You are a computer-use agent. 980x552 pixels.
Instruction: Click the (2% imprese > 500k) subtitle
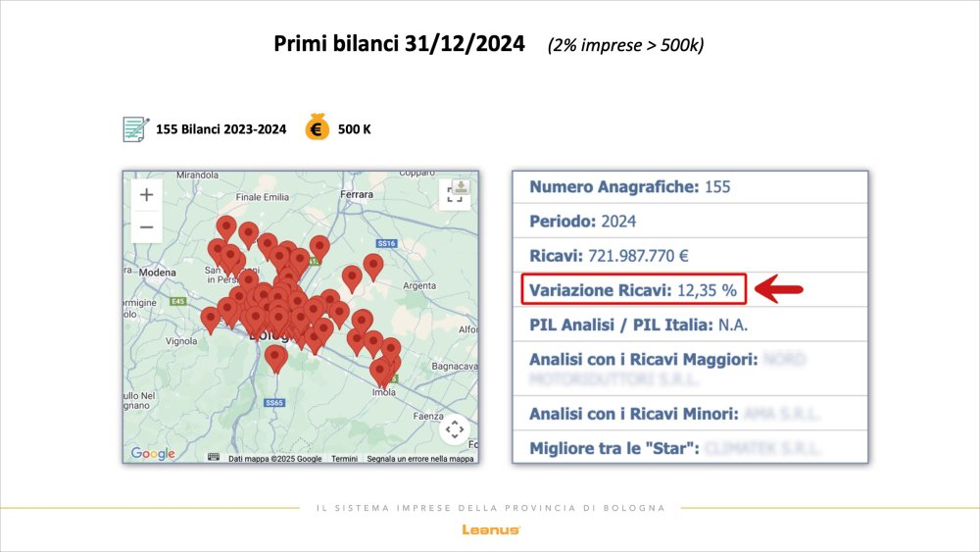[625, 45]
